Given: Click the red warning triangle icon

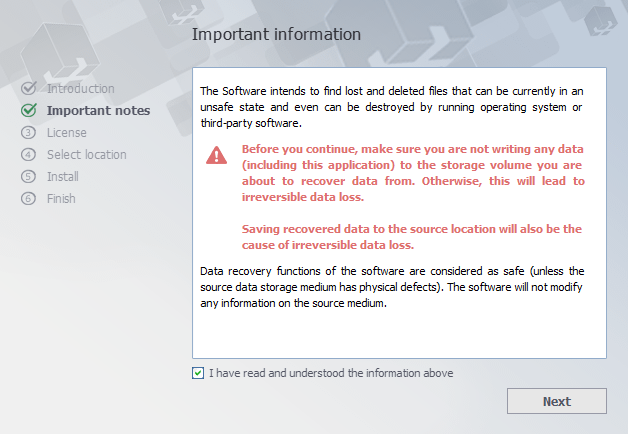Looking at the screenshot, I should 217,155.
